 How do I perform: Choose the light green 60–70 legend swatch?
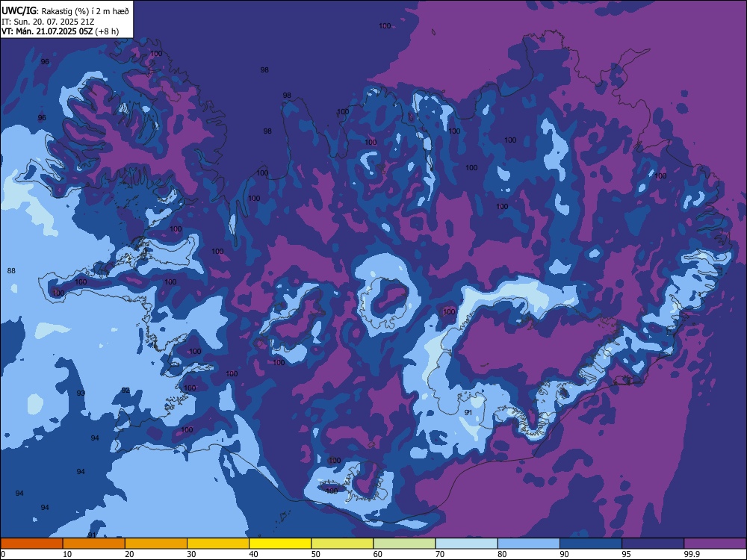(x=404, y=544)
